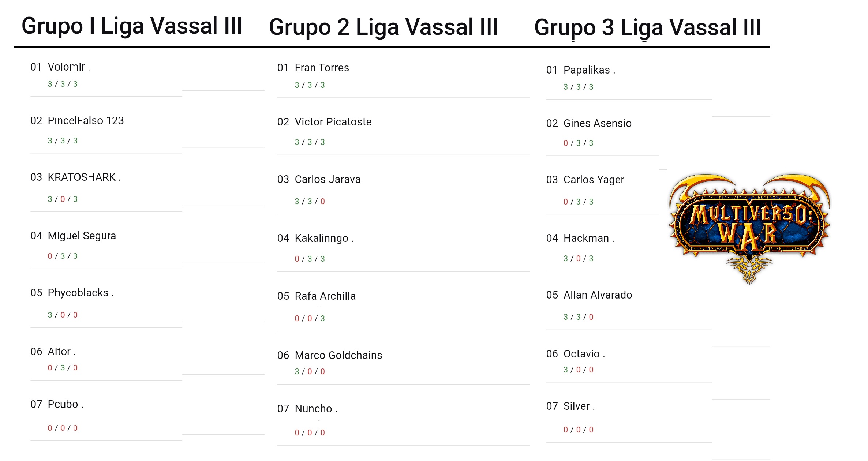The height and width of the screenshot is (461, 868).
Task: Select the Grupo 3 Liga Vassal III heading
Action: tap(647, 27)
